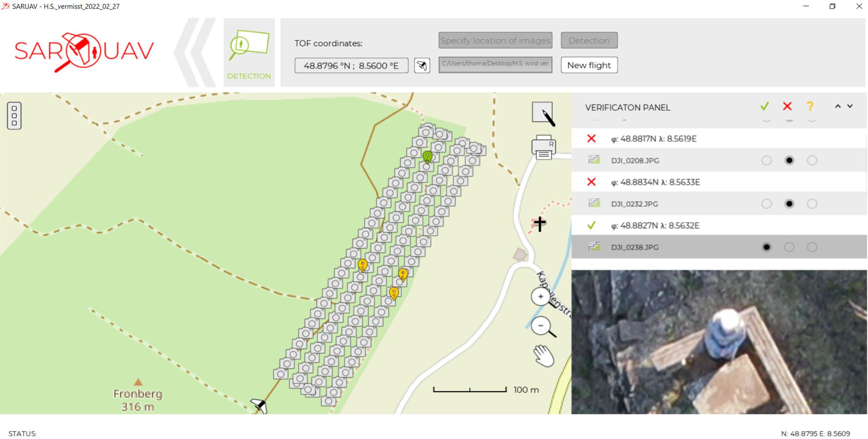Go to next item with down chevron
Image resolution: width=868 pixels, height=439 pixels.
pos(850,106)
